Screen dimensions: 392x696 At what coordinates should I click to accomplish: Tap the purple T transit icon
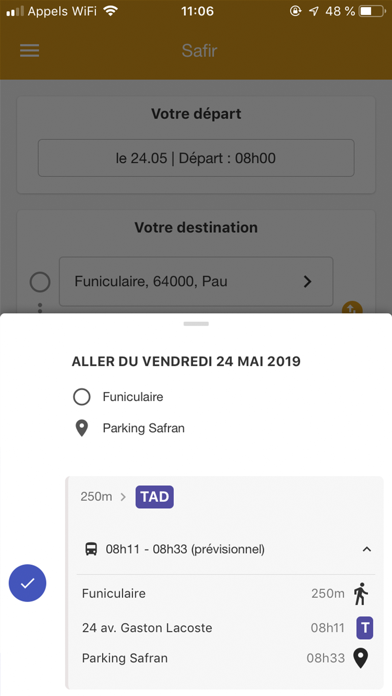[x=365, y=628]
